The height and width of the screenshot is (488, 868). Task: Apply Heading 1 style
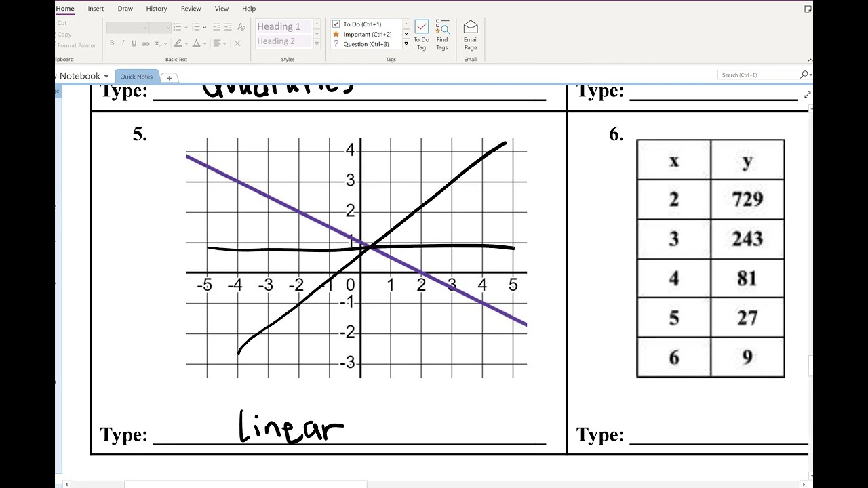[x=283, y=26]
